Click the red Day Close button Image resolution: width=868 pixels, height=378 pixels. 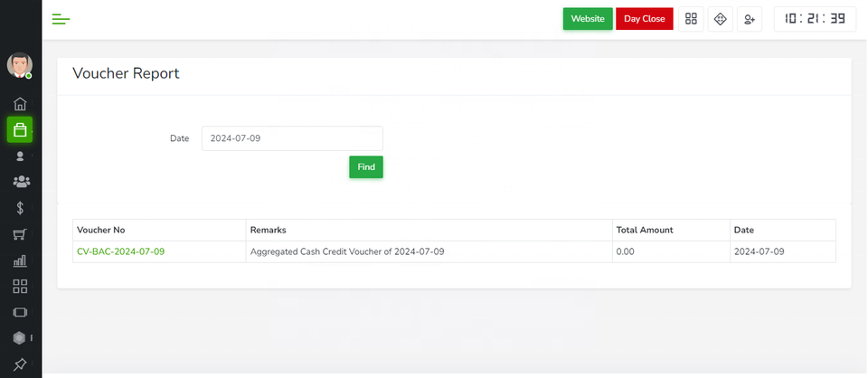pyautogui.click(x=645, y=18)
